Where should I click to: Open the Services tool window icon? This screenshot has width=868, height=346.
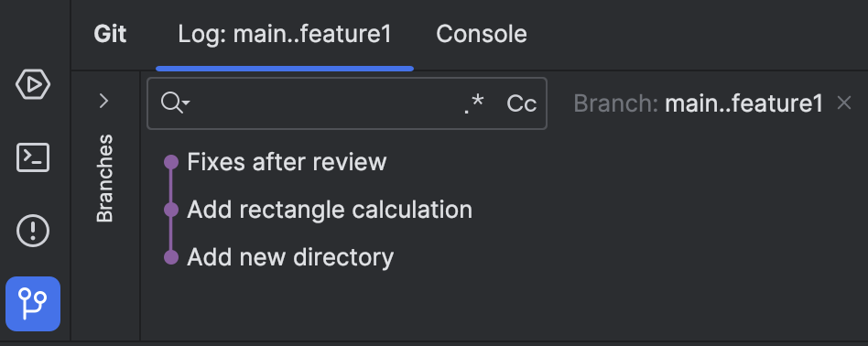[x=33, y=85]
